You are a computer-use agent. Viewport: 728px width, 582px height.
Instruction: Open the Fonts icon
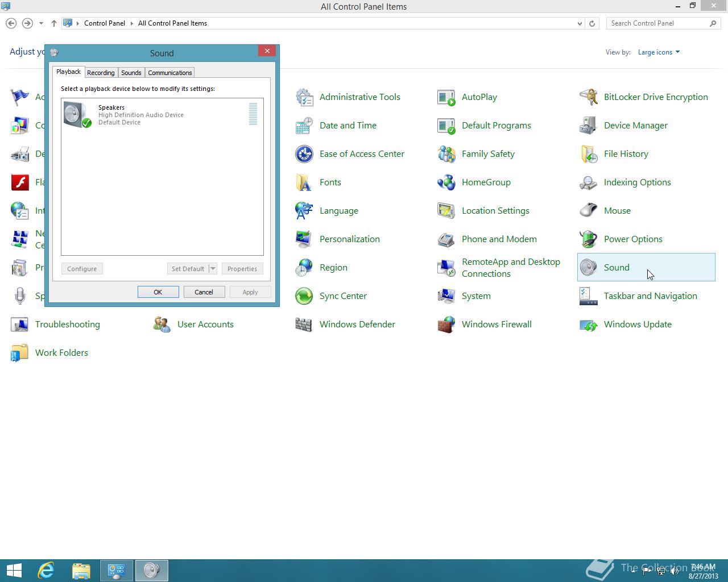click(x=304, y=182)
